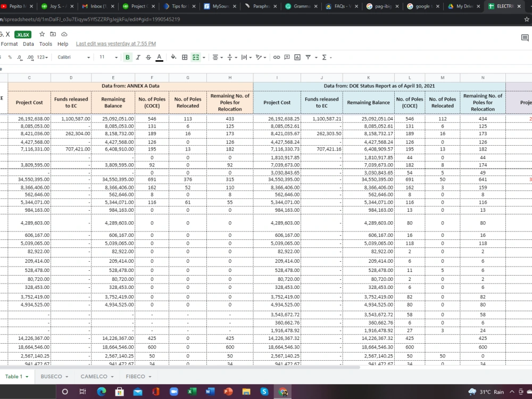Viewport: 532px width, 399px height.
Task: Open the font size 11 dropdown
Action: (108, 57)
